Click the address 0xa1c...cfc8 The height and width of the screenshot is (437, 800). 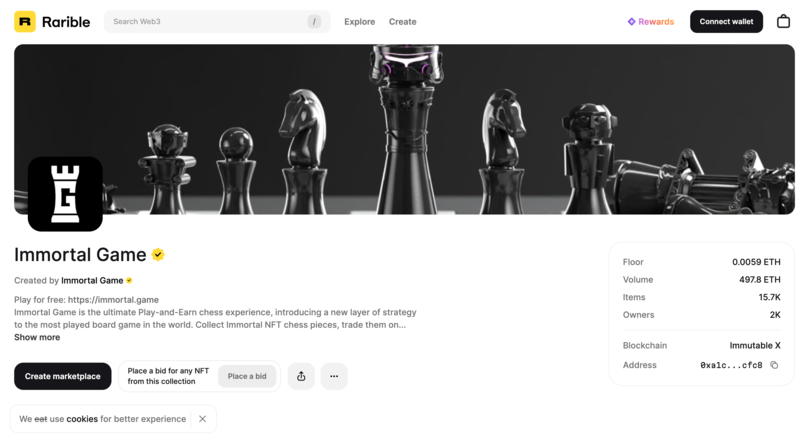pos(731,365)
